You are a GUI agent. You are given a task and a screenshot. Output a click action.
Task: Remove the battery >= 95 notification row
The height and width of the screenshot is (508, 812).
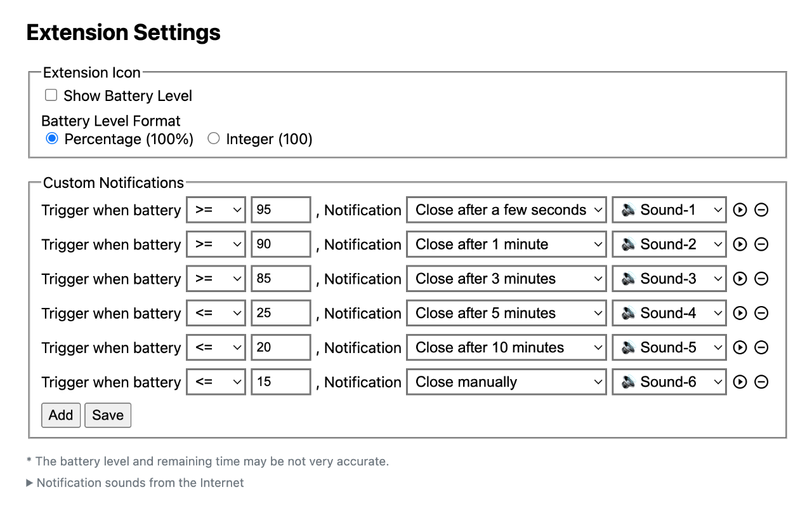761,210
